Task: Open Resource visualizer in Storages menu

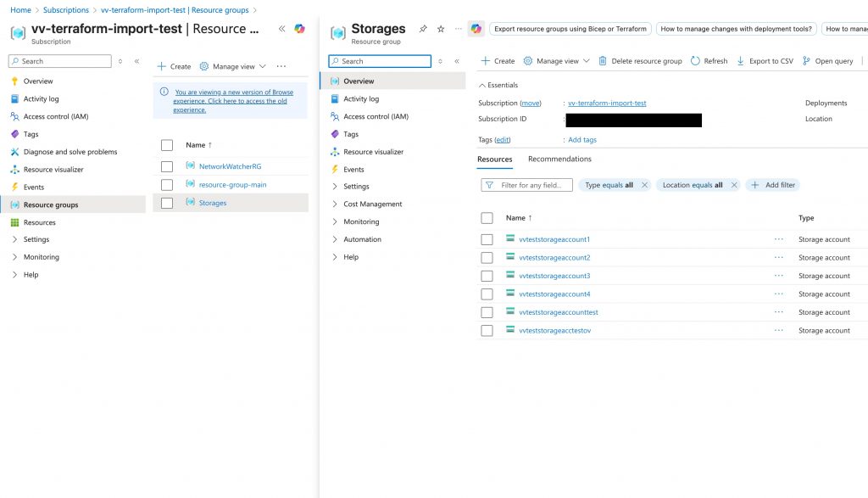Action: click(x=373, y=152)
